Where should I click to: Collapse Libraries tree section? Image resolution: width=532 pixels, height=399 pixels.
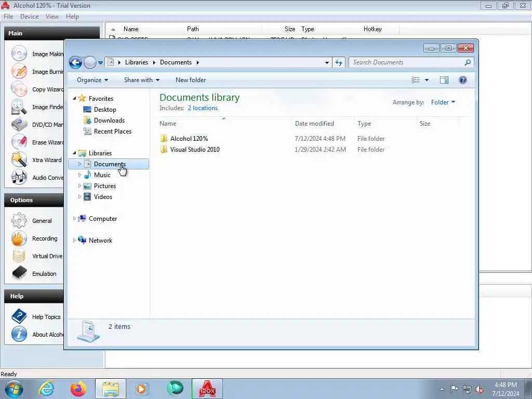click(x=74, y=153)
